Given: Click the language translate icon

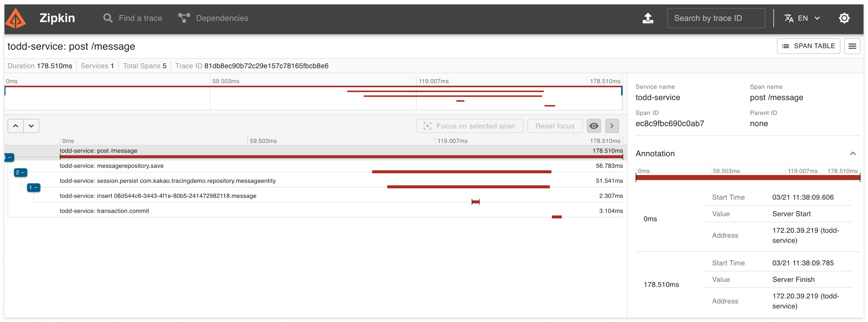Looking at the screenshot, I should [x=788, y=18].
